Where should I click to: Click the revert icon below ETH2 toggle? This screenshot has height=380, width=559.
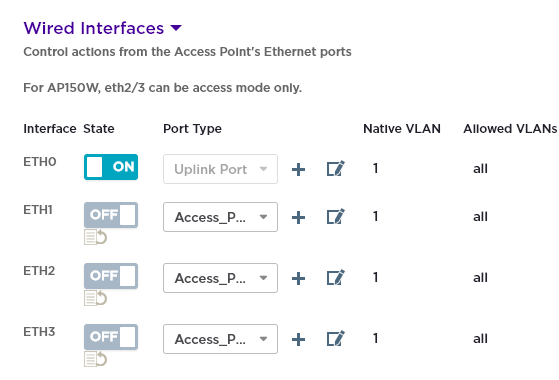pyautogui.click(x=96, y=298)
